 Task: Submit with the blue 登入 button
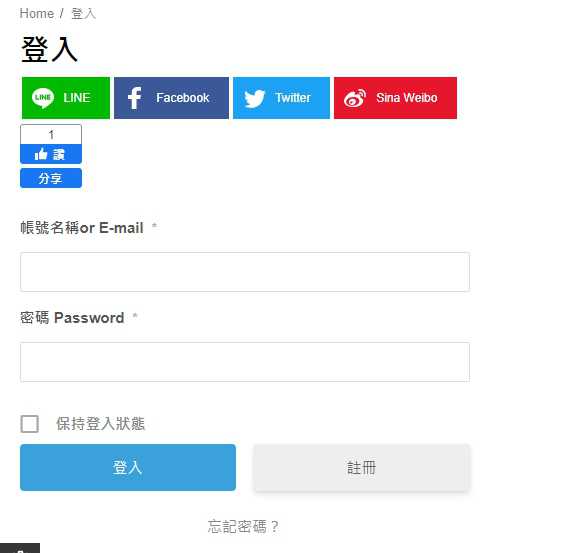(128, 467)
